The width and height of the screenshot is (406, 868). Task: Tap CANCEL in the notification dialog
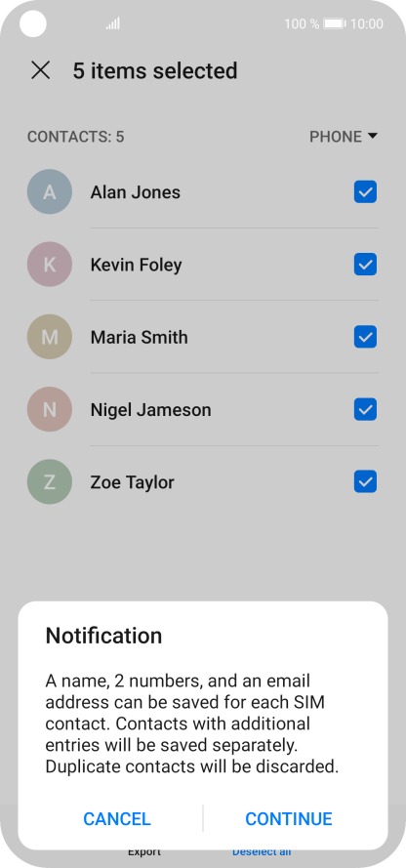coord(117,819)
